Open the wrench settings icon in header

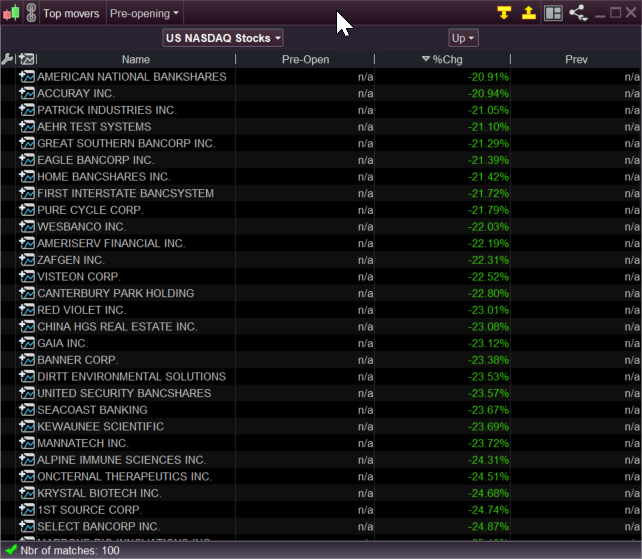pyautogui.click(x=7, y=59)
